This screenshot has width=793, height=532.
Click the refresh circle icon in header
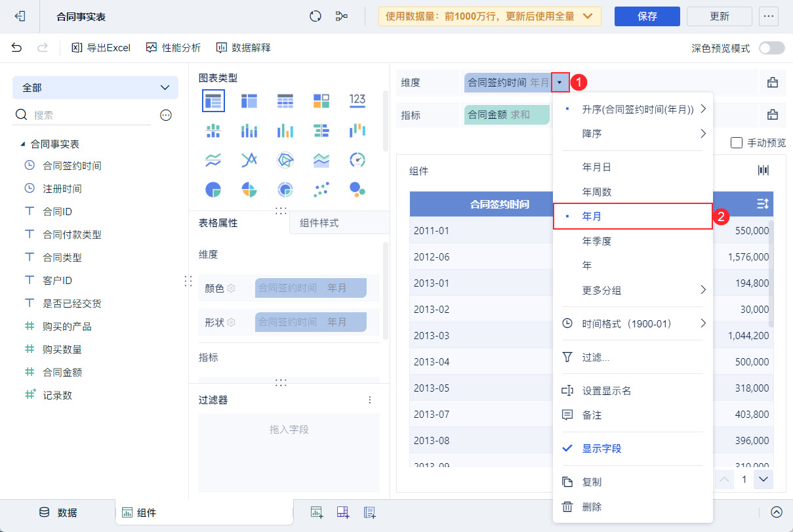(315, 16)
